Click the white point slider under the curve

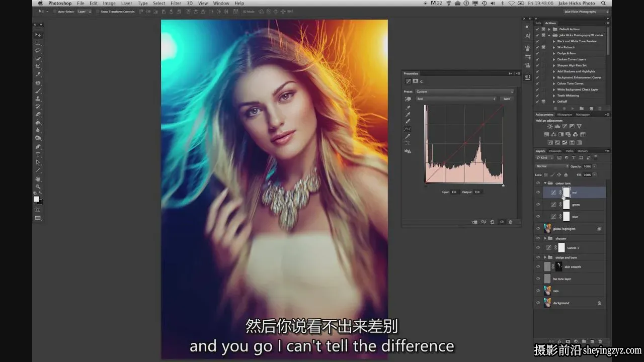(x=503, y=186)
